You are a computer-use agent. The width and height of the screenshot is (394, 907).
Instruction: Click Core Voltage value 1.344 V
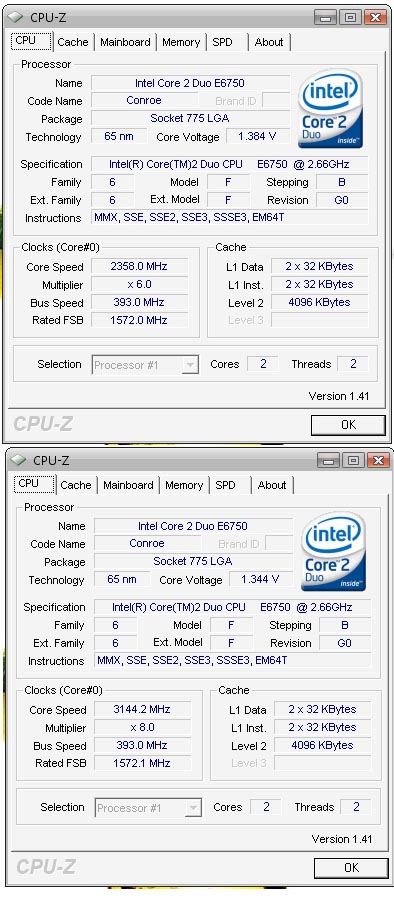coord(260,580)
